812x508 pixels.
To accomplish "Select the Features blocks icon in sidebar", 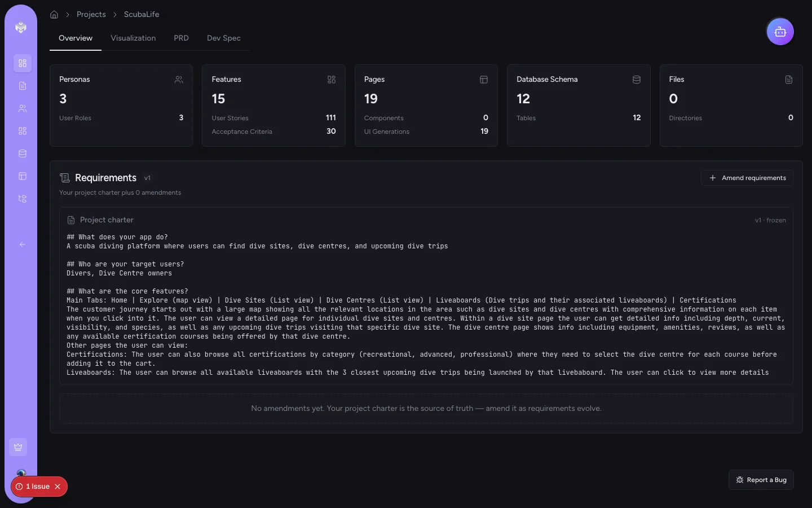I will pyautogui.click(x=23, y=131).
